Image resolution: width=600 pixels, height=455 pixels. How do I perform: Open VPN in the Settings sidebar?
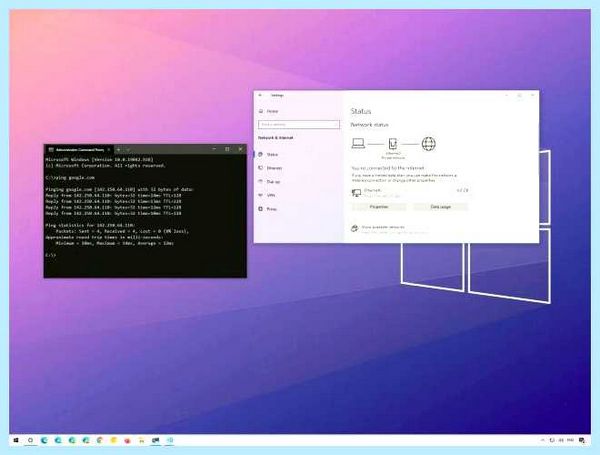pyautogui.click(x=267, y=195)
